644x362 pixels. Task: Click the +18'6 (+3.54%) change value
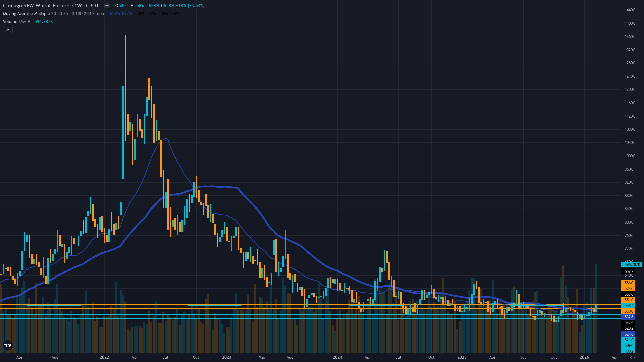coord(190,6)
